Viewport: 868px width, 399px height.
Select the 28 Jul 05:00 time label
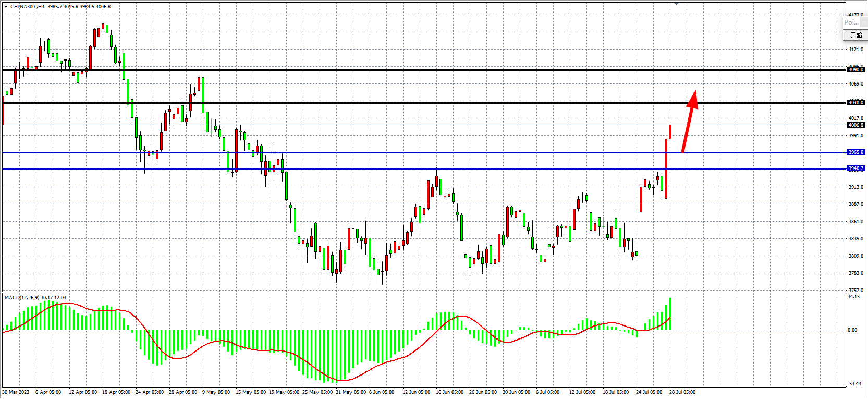[x=682, y=392]
